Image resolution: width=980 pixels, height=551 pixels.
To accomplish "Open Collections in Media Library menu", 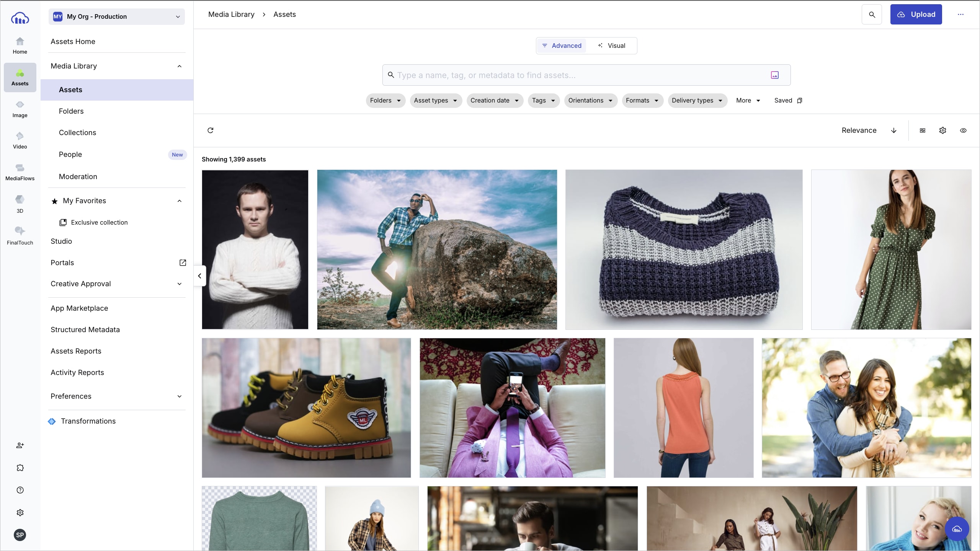I will click(77, 133).
